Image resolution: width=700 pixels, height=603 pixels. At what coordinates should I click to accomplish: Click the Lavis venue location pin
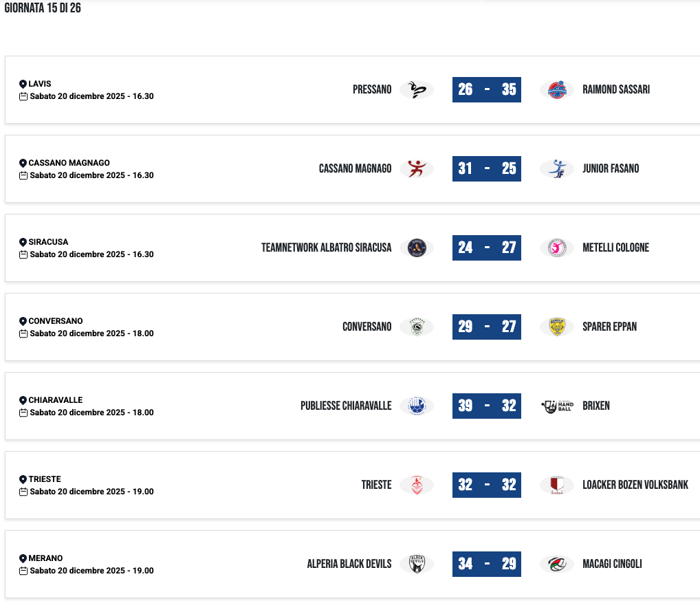click(x=23, y=84)
